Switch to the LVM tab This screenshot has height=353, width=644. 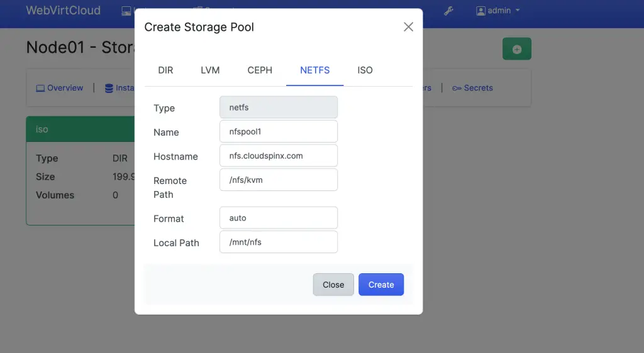[x=210, y=70]
